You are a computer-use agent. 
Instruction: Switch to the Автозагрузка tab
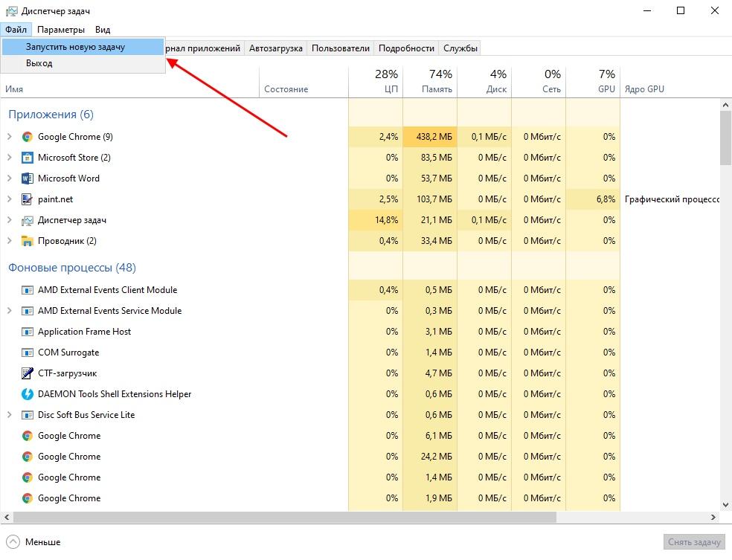click(x=276, y=48)
